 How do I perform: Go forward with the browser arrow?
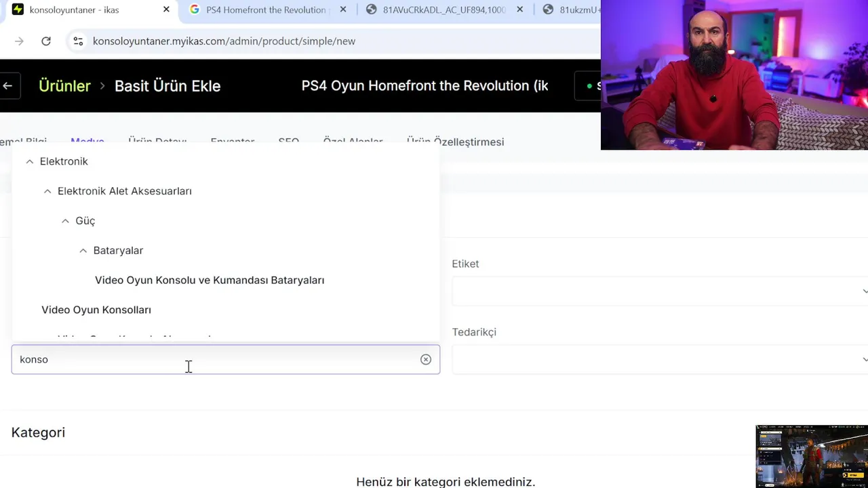(x=19, y=41)
